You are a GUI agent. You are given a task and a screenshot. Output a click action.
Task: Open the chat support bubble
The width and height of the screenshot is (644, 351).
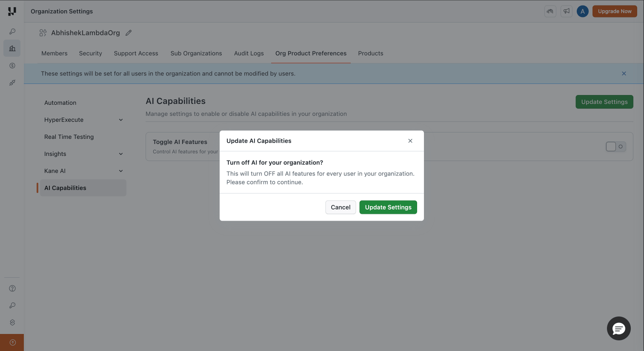(618, 328)
